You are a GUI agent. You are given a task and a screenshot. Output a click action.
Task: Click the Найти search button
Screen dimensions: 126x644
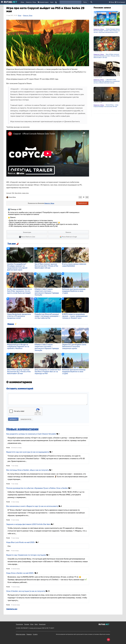point(85,2)
